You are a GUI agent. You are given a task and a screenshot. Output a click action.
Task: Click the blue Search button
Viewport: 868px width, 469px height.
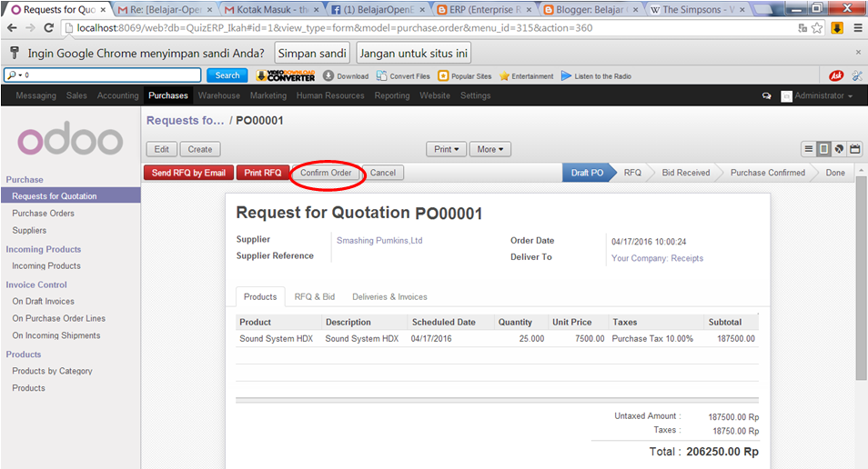click(x=227, y=75)
